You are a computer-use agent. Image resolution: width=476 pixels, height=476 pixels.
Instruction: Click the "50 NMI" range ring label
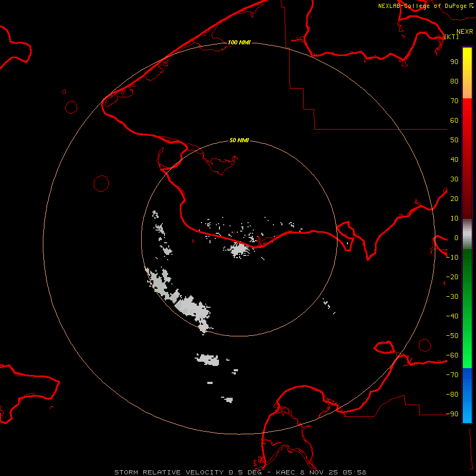[239, 140]
